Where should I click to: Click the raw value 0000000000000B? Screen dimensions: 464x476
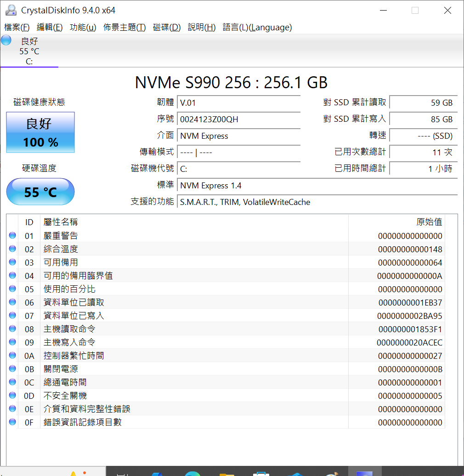(x=410, y=369)
